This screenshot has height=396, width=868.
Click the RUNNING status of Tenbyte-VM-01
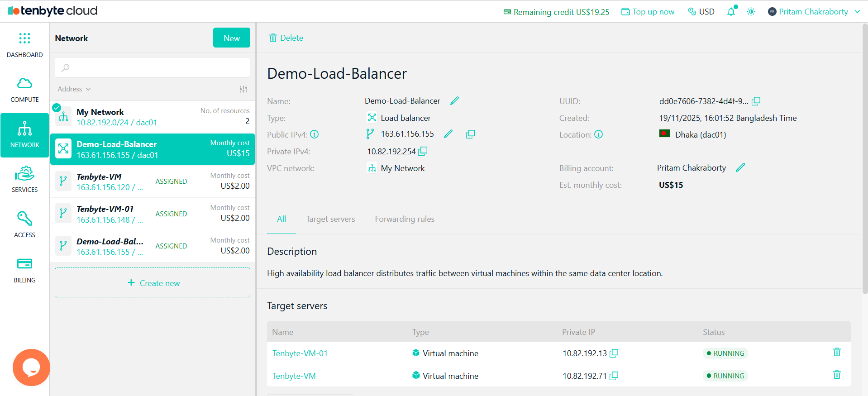pyautogui.click(x=725, y=353)
